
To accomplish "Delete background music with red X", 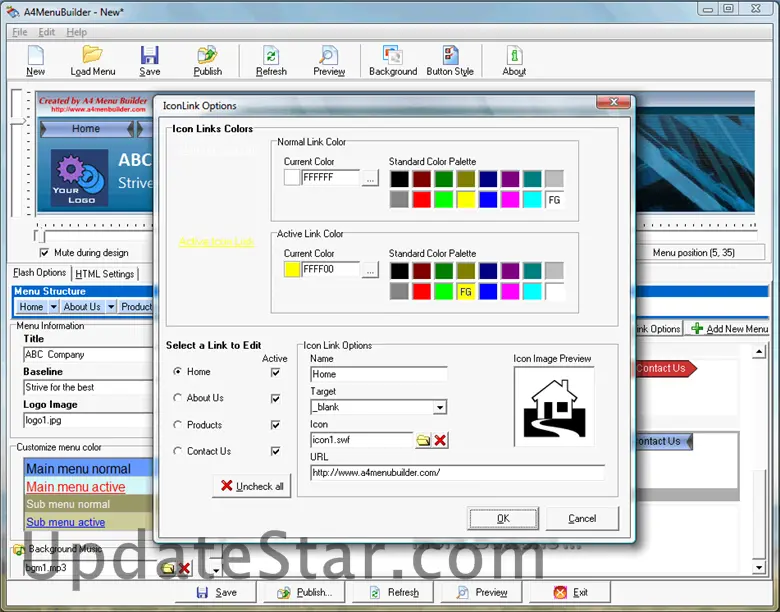I will click(184, 568).
